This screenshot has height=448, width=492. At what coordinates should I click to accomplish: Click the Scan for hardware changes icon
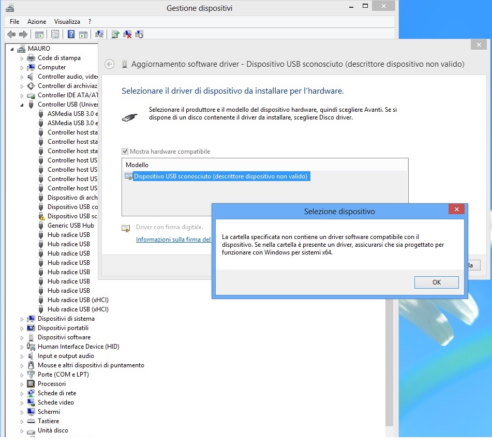(x=99, y=34)
